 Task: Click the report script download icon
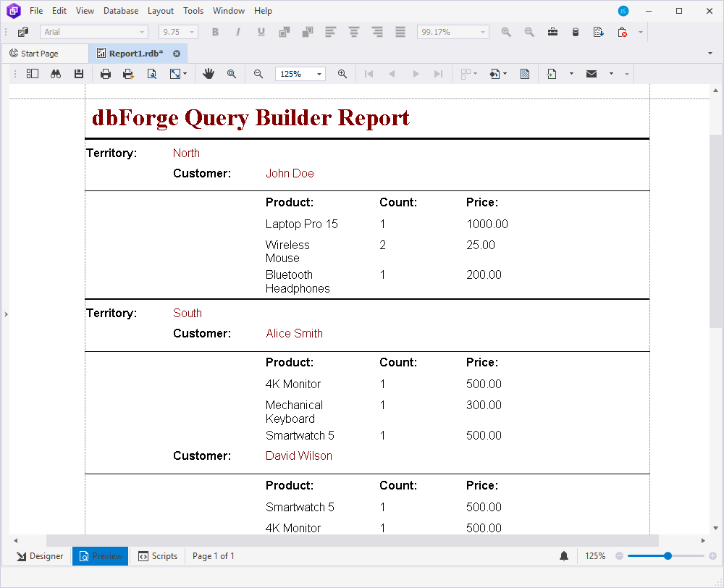pos(599,32)
